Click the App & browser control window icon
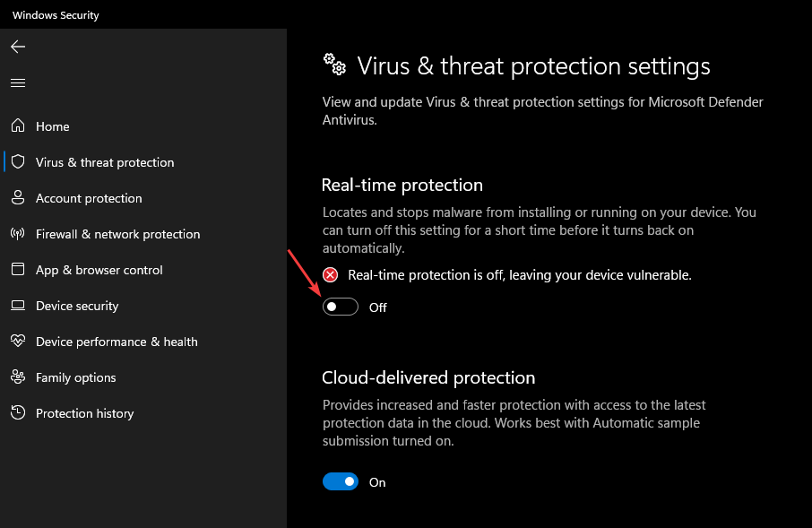This screenshot has width=812, height=528. [x=18, y=270]
